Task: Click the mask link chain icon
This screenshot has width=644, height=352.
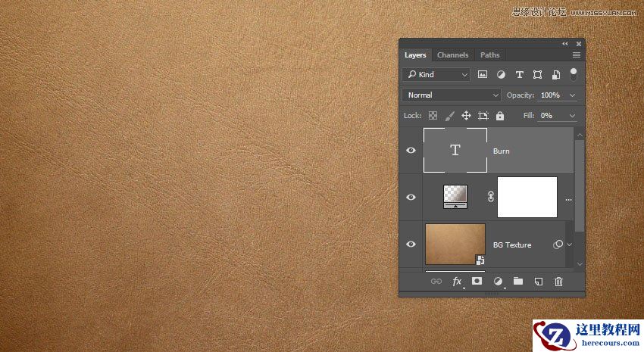Action: tap(491, 197)
